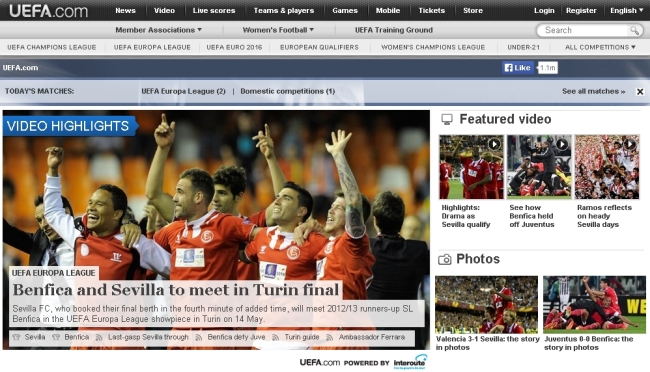Select the Women's Champions League tab
This screenshot has height=372, width=650.
[433, 47]
